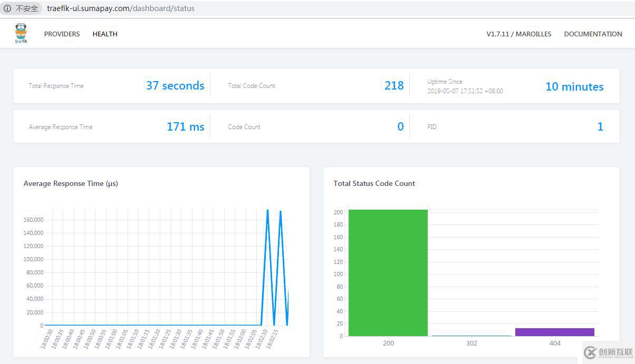Click the 10 minutes uptime value
Image resolution: width=635 pixels, height=364 pixels.
574,86
